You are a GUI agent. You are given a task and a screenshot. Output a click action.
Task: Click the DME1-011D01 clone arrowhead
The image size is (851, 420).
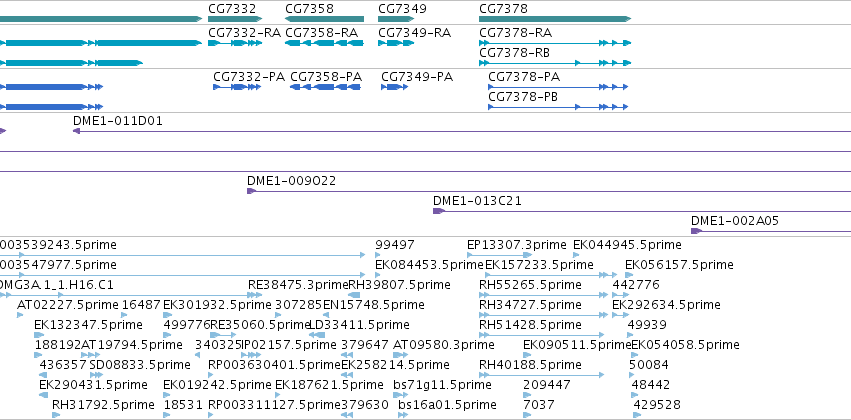click(77, 131)
